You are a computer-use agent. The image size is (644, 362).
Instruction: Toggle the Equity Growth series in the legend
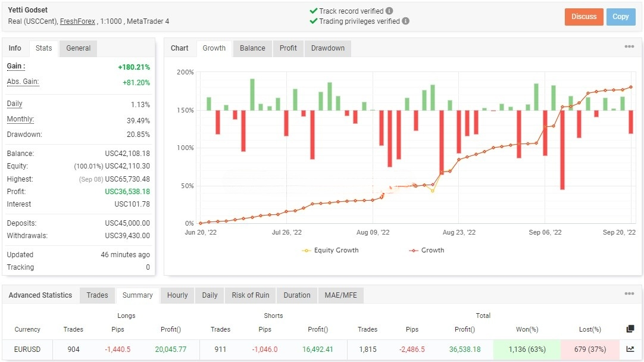tap(330, 251)
